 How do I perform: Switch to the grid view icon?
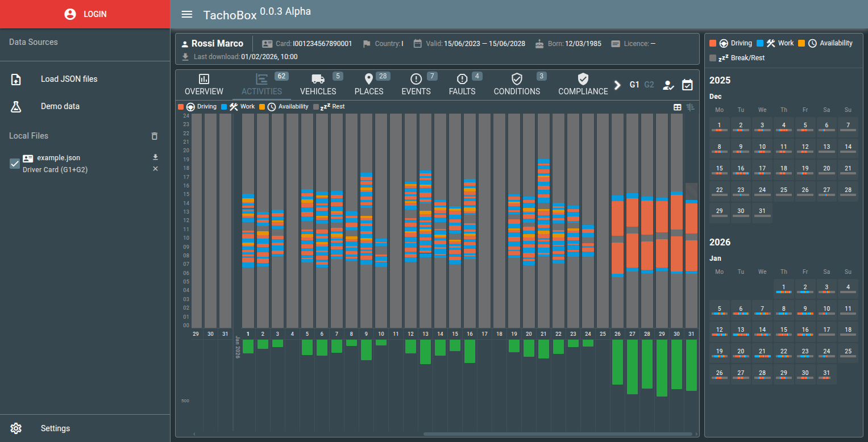tap(678, 107)
